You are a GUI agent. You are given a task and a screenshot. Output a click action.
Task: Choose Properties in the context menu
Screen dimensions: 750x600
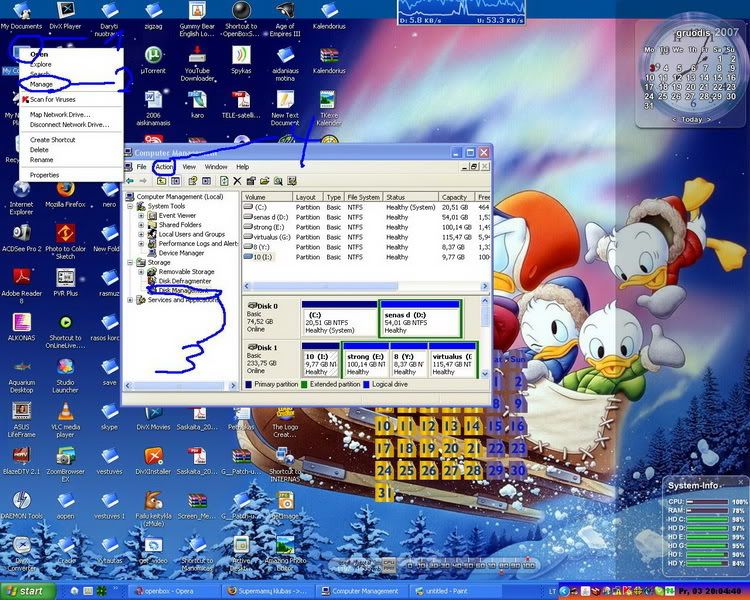tap(71, 175)
